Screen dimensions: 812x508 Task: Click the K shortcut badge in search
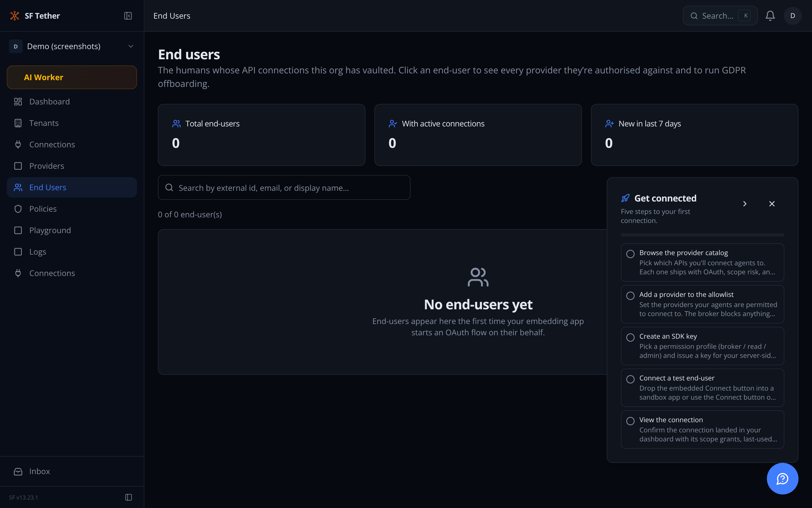click(745, 16)
